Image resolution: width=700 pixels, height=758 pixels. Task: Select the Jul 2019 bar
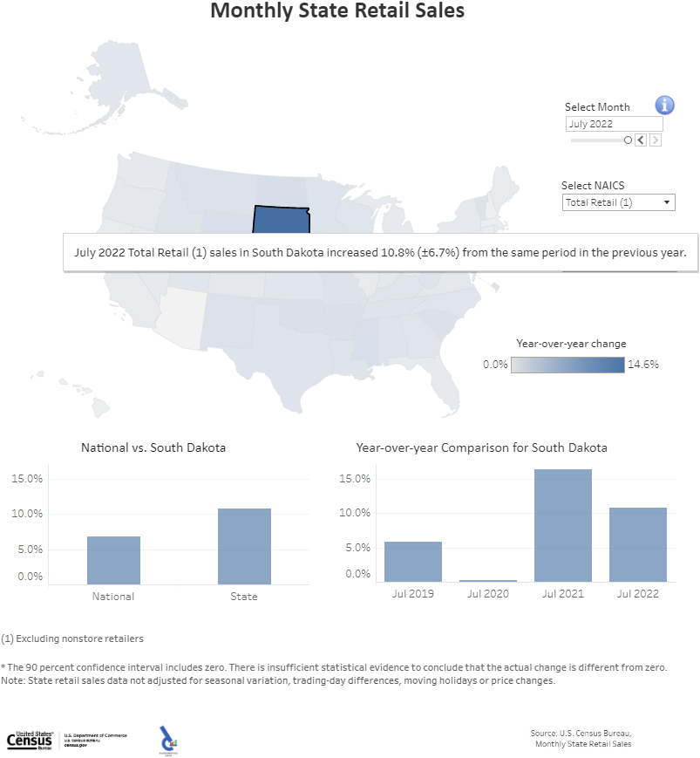pyautogui.click(x=413, y=562)
